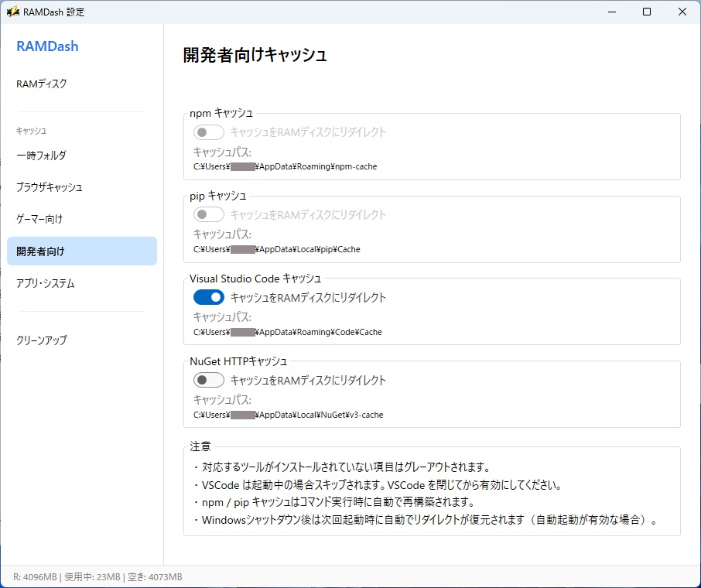Viewport: 701px width, 588px height.
Task: Click the キャッシュ sidebar section label
Action: [x=31, y=131]
